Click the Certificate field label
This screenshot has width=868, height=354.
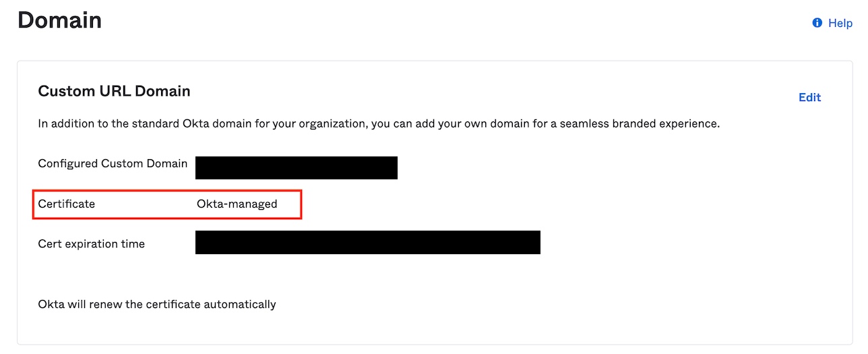[67, 204]
